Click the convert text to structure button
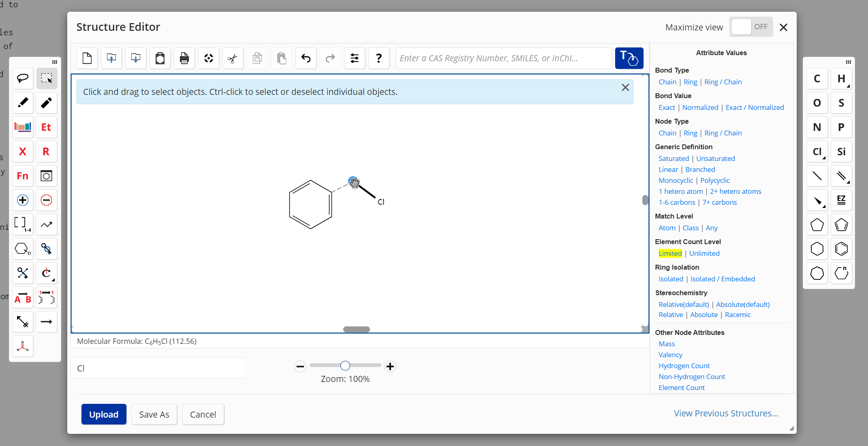Image resolution: width=868 pixels, height=446 pixels. 629,58
